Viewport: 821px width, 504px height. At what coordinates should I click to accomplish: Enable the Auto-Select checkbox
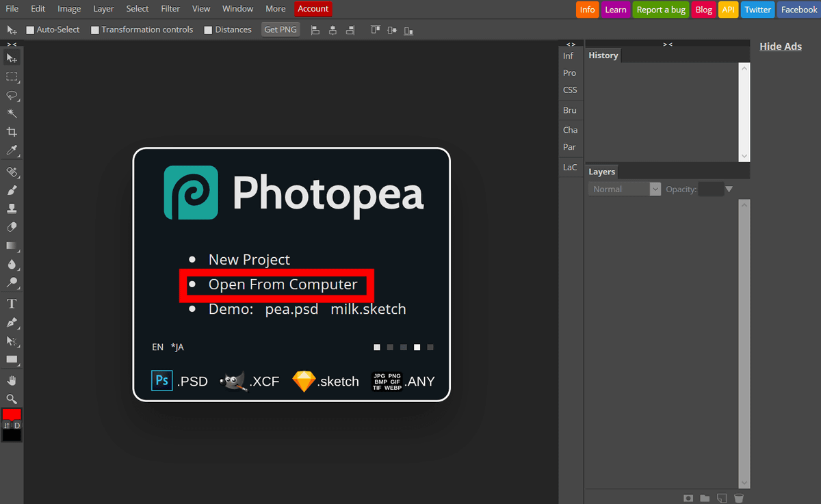coord(30,30)
